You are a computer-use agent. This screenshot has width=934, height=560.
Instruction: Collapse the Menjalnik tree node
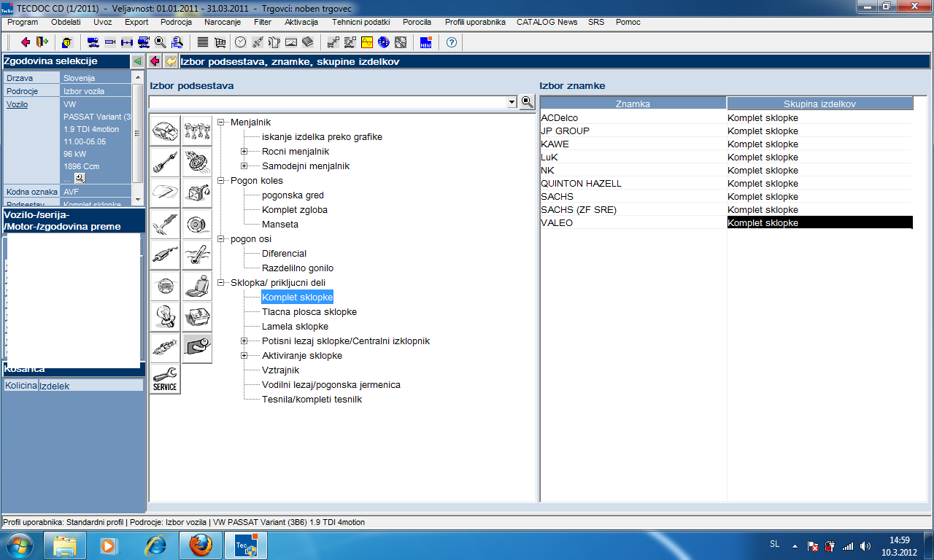click(x=222, y=122)
